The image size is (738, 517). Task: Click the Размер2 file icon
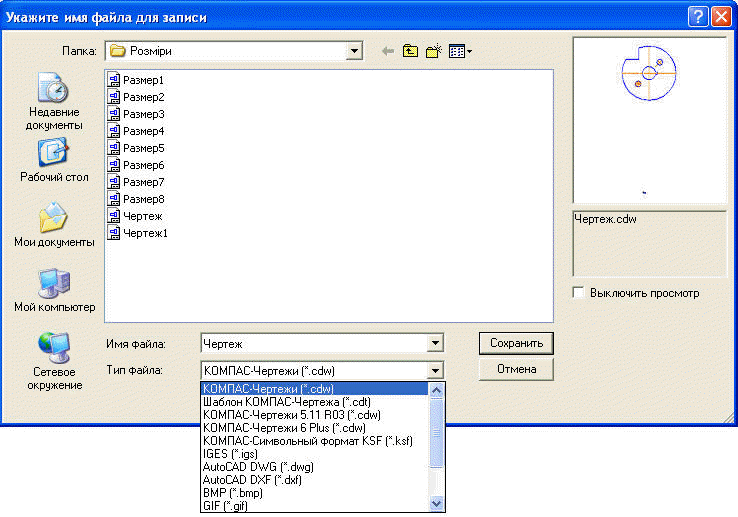pos(113,97)
